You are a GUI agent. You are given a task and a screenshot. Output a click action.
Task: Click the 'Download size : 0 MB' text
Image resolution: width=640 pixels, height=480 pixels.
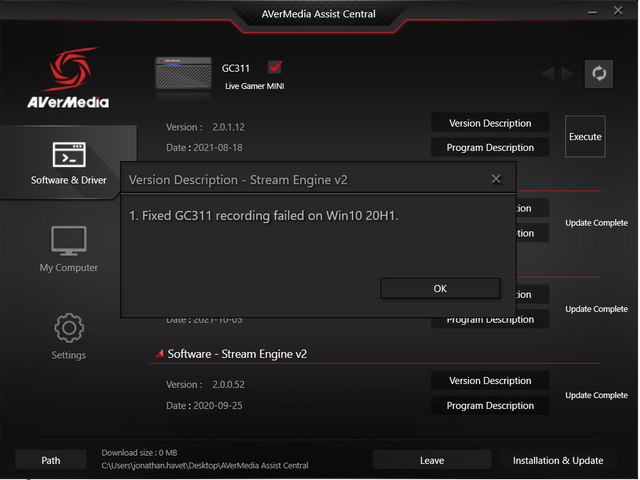[x=140, y=453]
